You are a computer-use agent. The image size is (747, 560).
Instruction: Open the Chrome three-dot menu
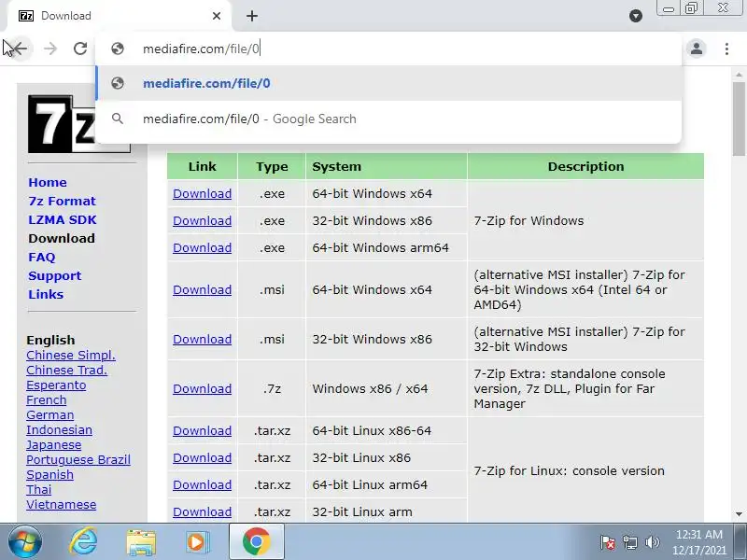[x=726, y=49]
